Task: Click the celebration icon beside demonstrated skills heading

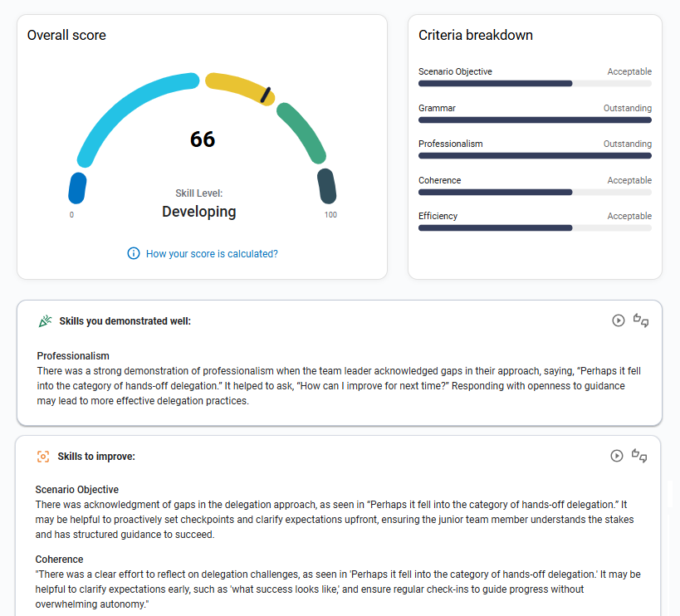Action: 45,321
